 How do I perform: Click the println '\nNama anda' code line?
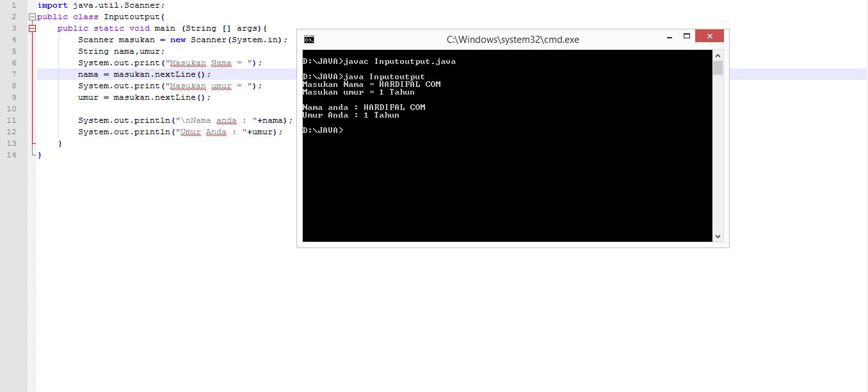point(186,120)
